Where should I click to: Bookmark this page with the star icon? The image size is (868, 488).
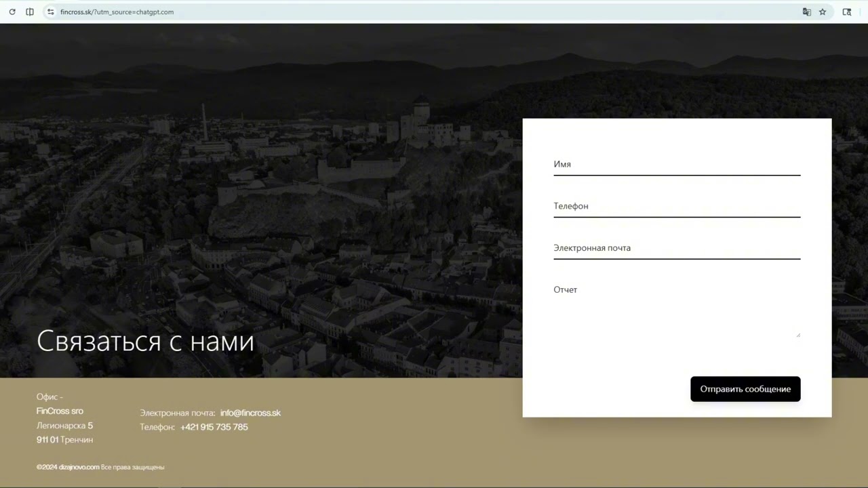point(823,12)
